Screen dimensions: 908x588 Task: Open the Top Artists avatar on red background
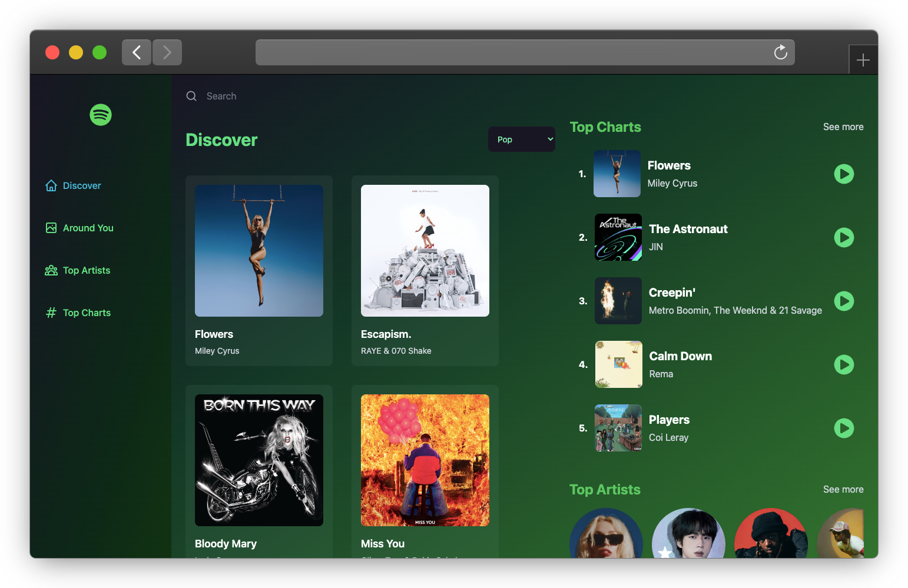pyautogui.click(x=771, y=533)
